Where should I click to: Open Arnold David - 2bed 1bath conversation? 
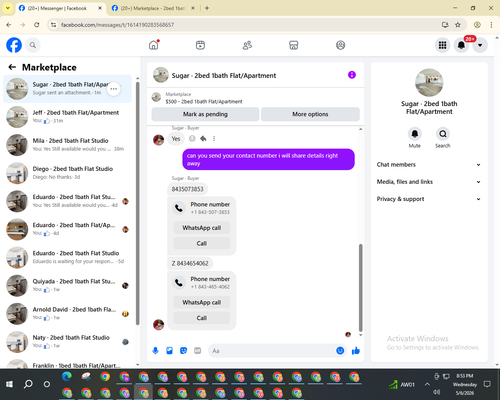coord(68,313)
